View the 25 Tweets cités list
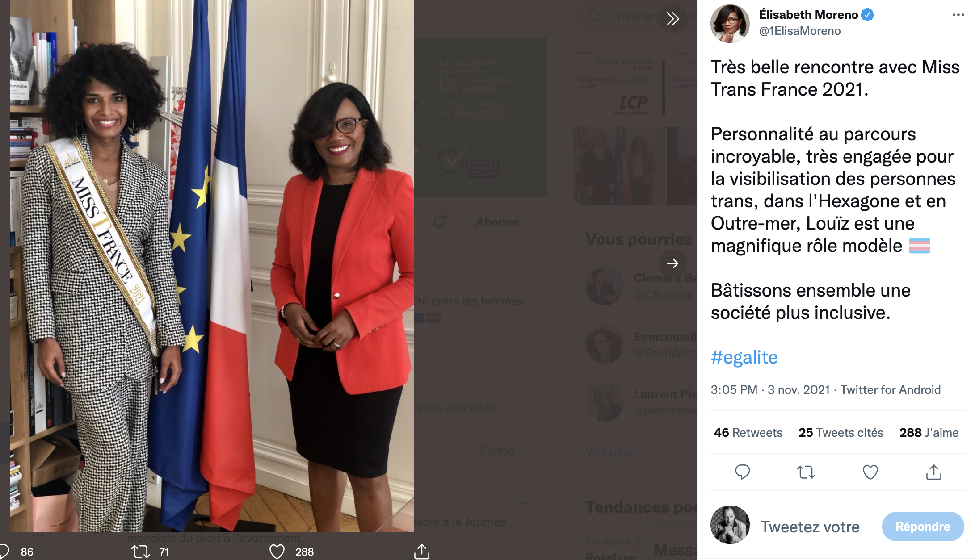975x560 pixels. point(841,432)
